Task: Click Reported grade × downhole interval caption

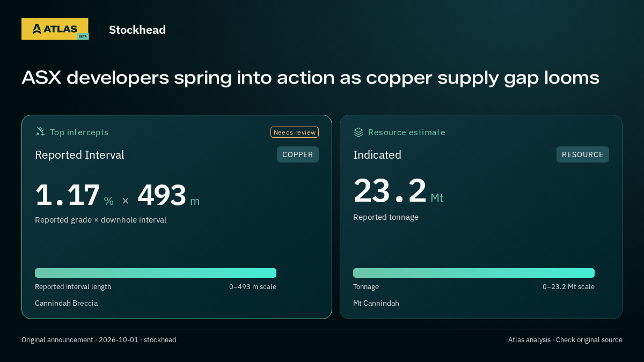Action: tap(100, 220)
